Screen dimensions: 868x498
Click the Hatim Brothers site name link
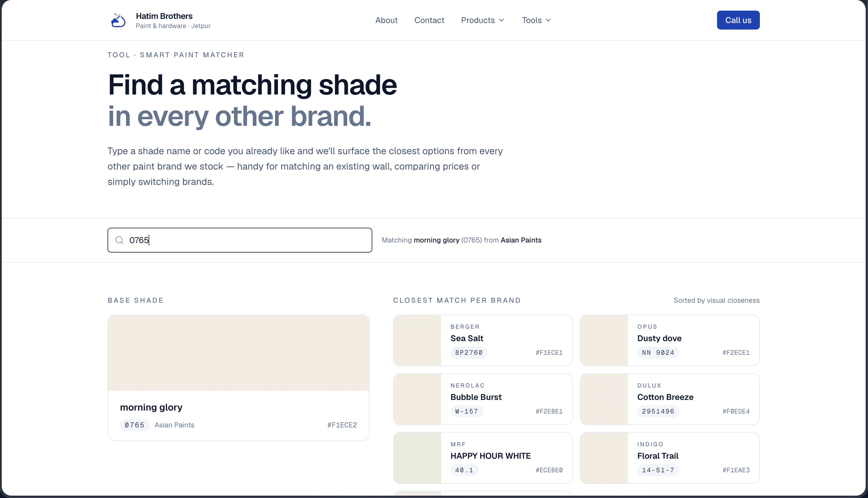pos(164,16)
